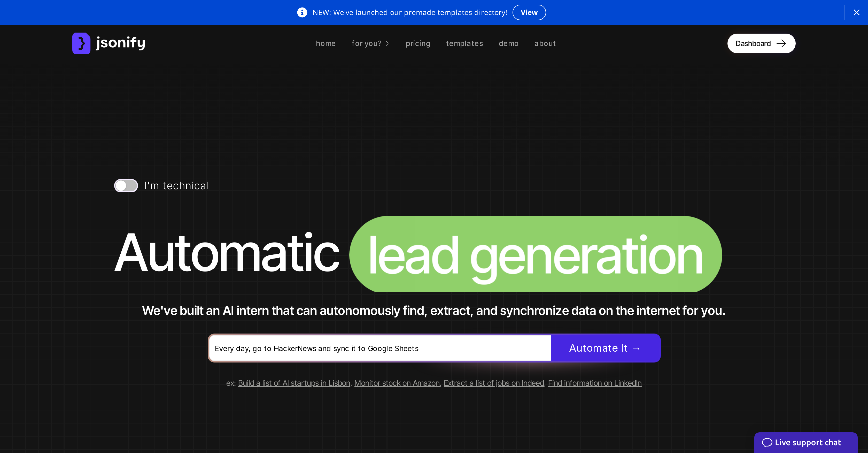
Task: Go to the demo section
Action: [x=508, y=43]
